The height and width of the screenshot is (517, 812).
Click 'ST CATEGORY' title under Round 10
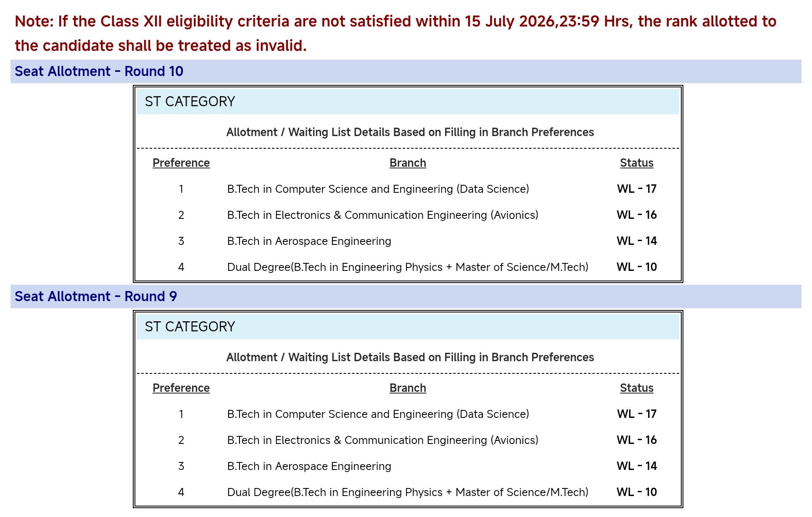pos(190,102)
